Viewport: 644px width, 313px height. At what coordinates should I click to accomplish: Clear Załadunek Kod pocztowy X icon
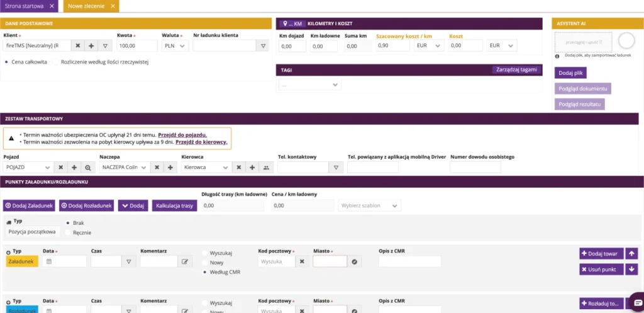coord(302,261)
